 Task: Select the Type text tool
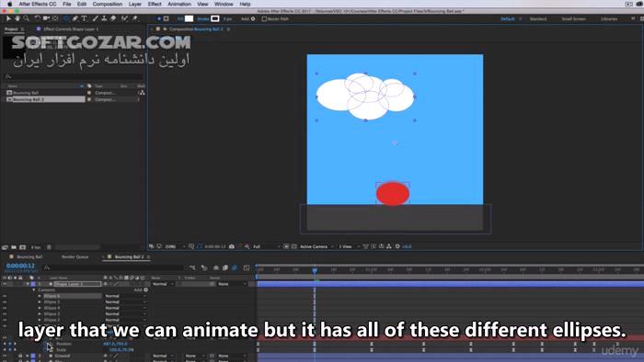pyautogui.click(x=85, y=18)
